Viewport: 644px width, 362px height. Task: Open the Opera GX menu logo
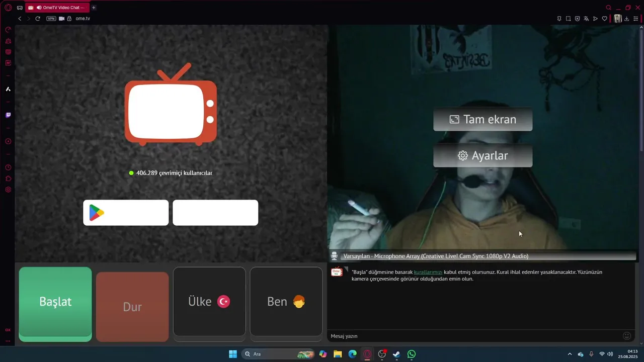(8, 8)
